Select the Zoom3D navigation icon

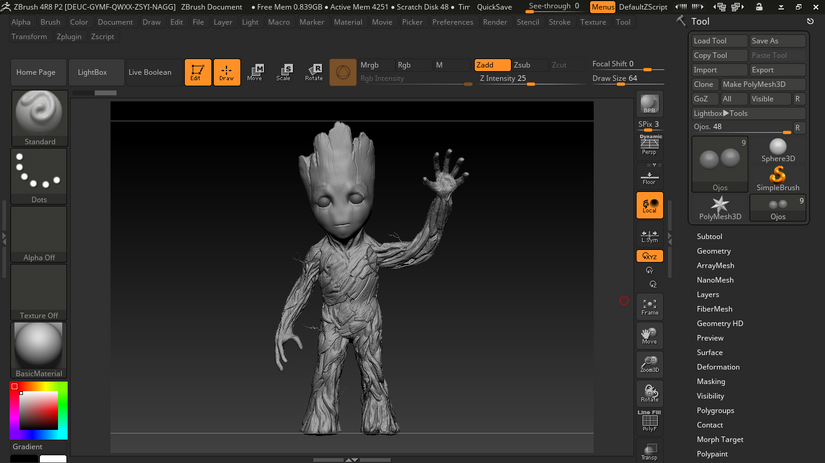(x=649, y=363)
